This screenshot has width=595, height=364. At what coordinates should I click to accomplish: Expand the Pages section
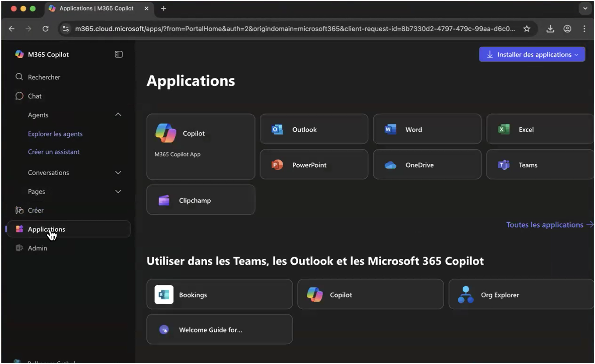click(118, 191)
